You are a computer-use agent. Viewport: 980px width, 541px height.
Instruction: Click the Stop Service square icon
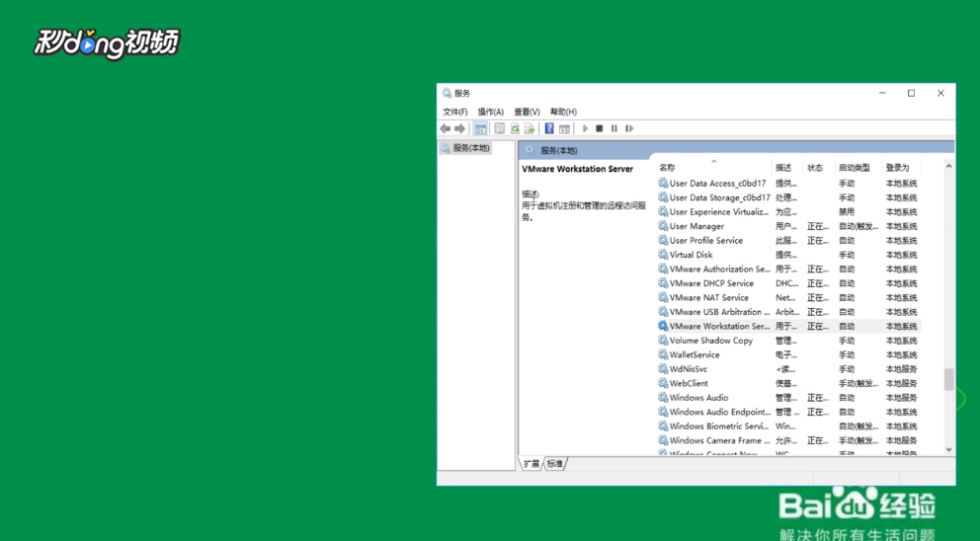600,128
